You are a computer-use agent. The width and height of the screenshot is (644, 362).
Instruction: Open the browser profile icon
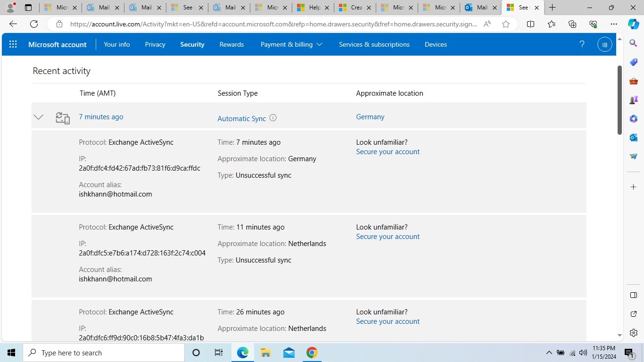[10, 8]
